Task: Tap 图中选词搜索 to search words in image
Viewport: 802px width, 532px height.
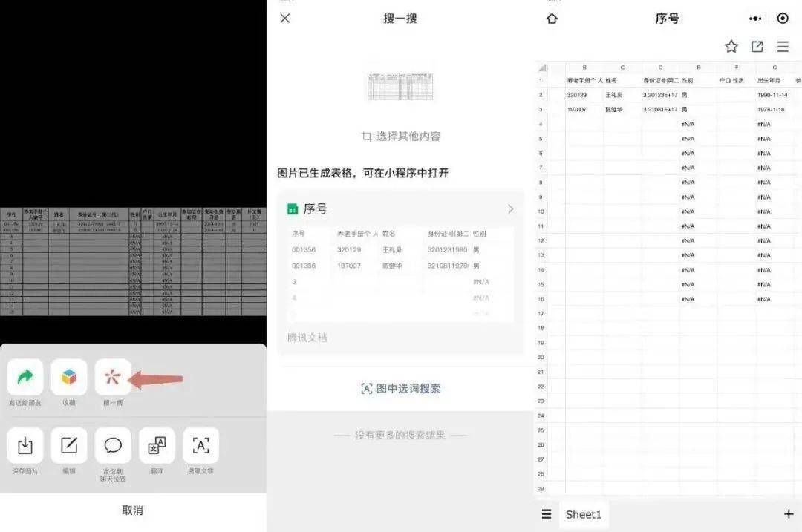Action: [x=401, y=387]
